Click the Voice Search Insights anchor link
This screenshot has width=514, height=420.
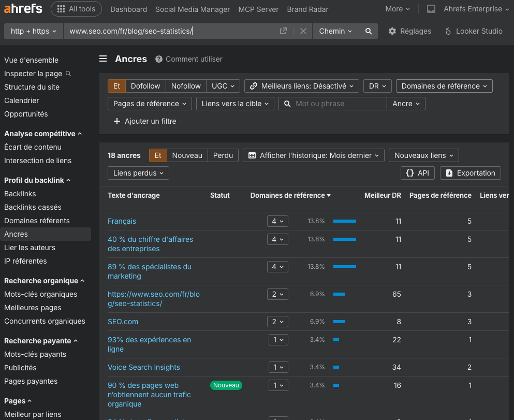point(144,367)
